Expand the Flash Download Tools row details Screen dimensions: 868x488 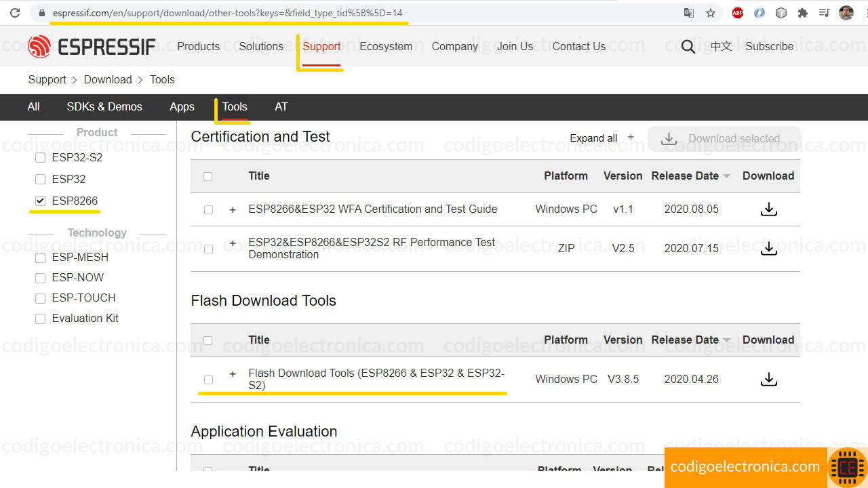pos(233,373)
